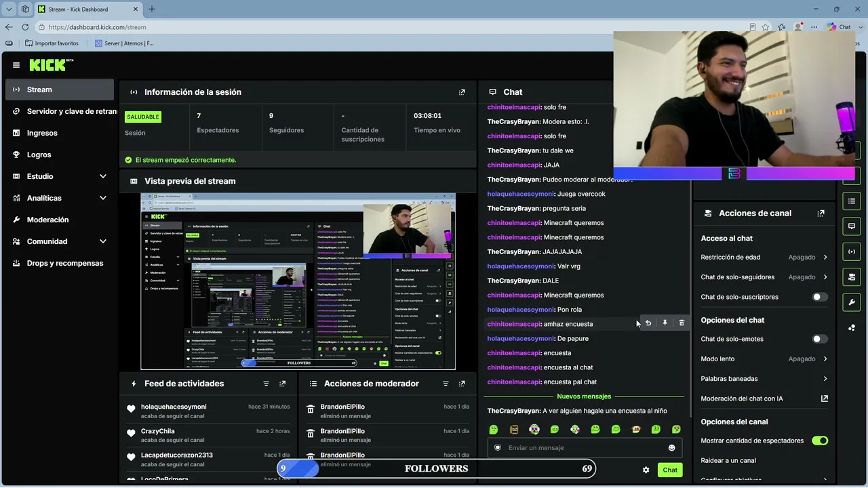Open the Server | Aternos bookmark
868x488 pixels.
124,43
